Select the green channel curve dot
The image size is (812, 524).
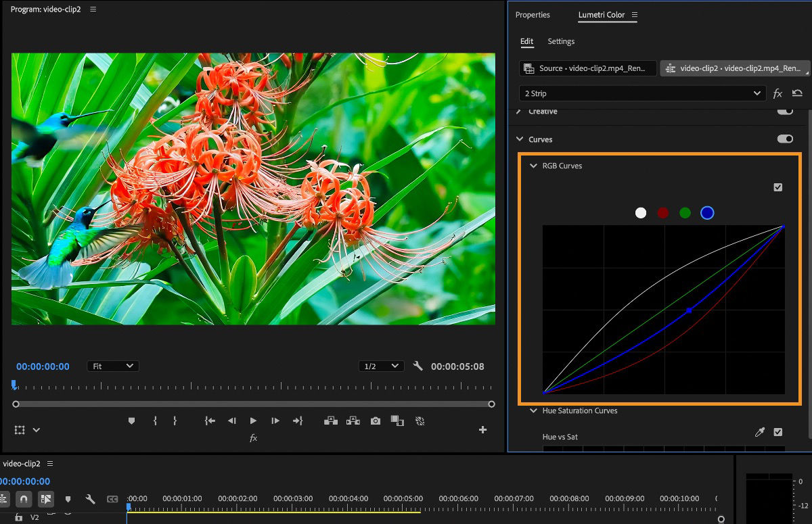[685, 212]
